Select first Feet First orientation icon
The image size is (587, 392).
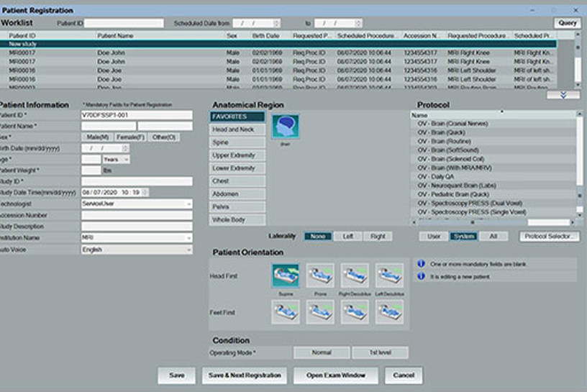point(285,311)
